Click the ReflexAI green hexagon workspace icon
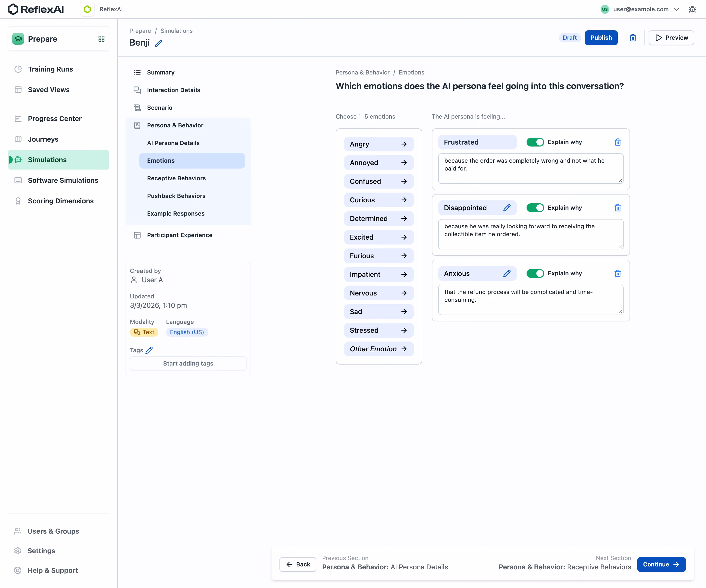706x588 pixels. tap(87, 9)
